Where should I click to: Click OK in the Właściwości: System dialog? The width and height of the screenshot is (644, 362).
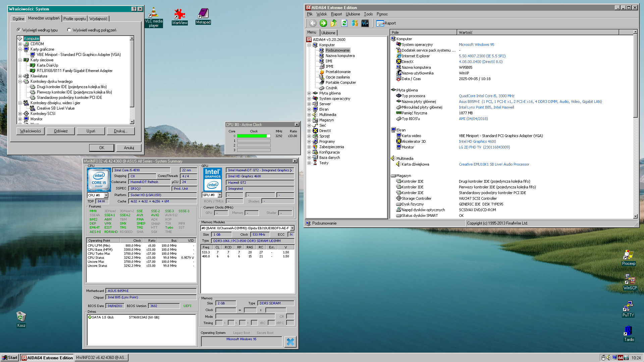point(102,148)
